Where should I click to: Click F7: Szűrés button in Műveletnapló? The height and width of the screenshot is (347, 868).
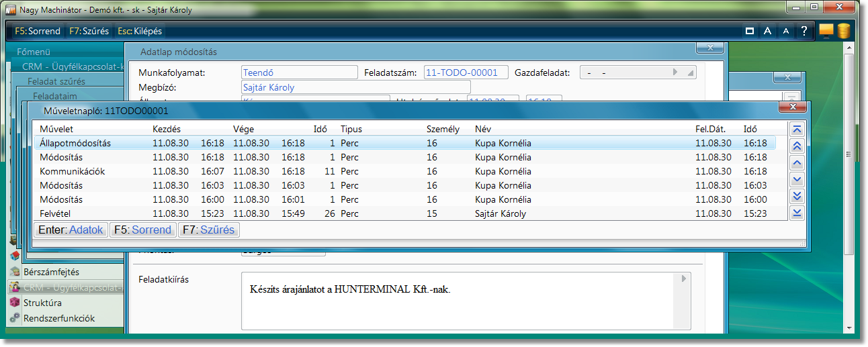coord(209,230)
